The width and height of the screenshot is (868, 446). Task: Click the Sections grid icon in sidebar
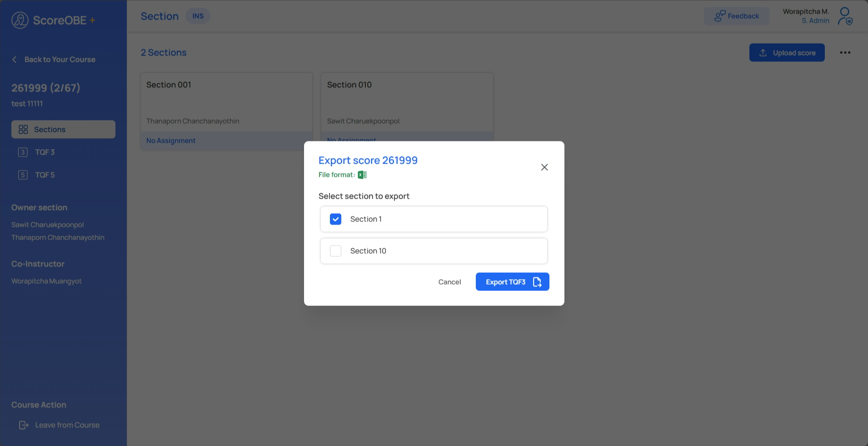[x=23, y=130]
